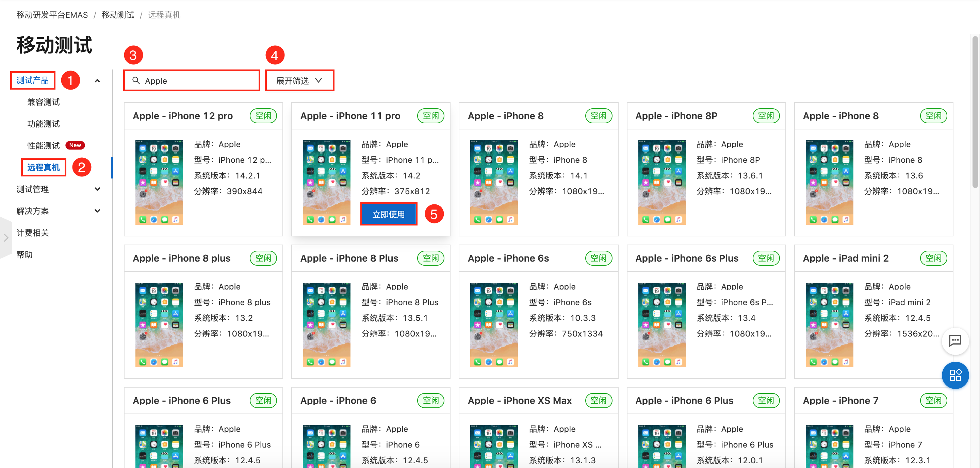Click 型号 iPad mini 2 text
The height and width of the screenshot is (468, 980).
(897, 302)
